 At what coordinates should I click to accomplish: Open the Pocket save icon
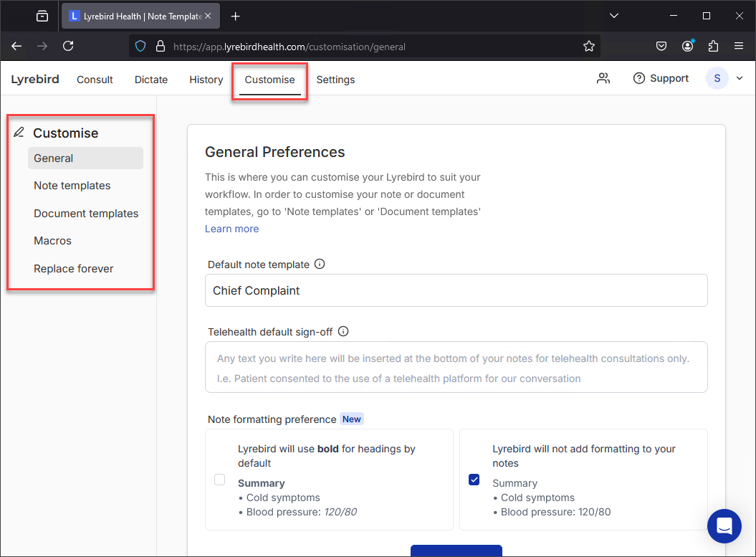coord(661,47)
